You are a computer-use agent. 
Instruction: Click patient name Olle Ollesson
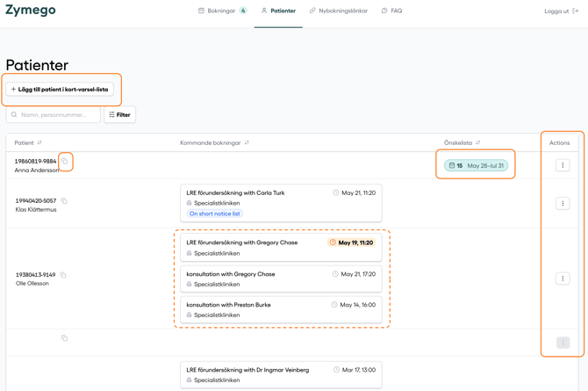click(32, 284)
